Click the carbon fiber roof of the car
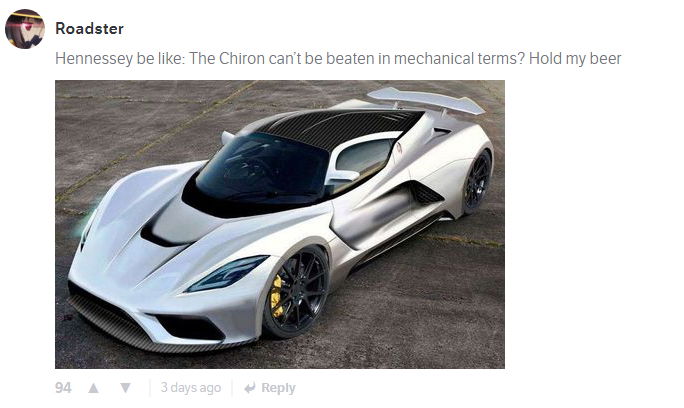Viewport: 684px width, 408px height. pos(338,127)
